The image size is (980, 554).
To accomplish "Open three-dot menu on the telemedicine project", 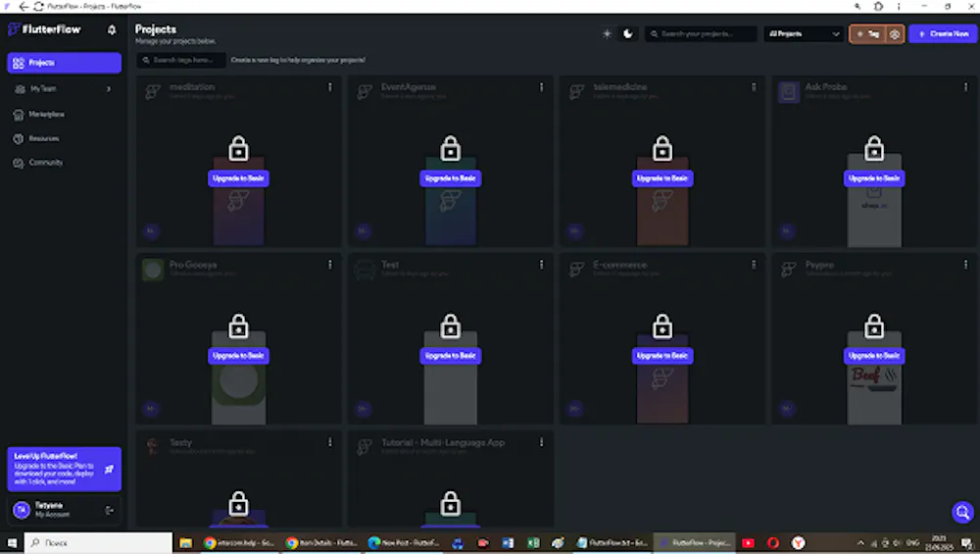I will (754, 87).
